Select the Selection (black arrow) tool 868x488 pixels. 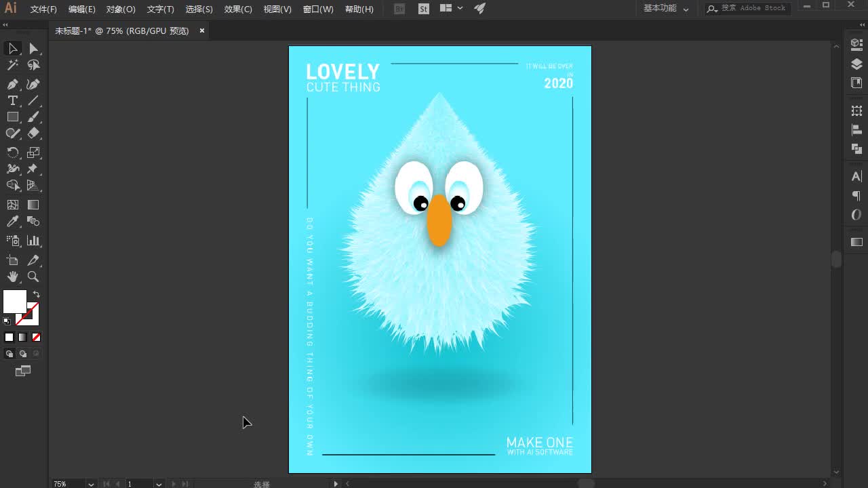tap(13, 48)
